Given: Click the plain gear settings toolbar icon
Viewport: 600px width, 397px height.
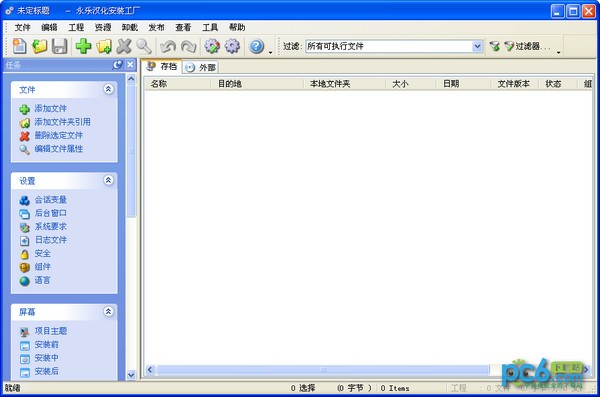Looking at the screenshot, I should (x=232, y=46).
